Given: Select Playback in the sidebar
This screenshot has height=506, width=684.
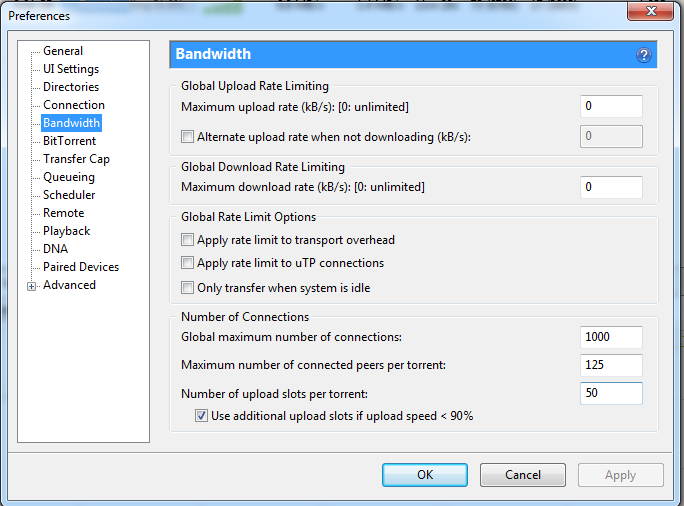Looking at the screenshot, I should click(66, 231).
